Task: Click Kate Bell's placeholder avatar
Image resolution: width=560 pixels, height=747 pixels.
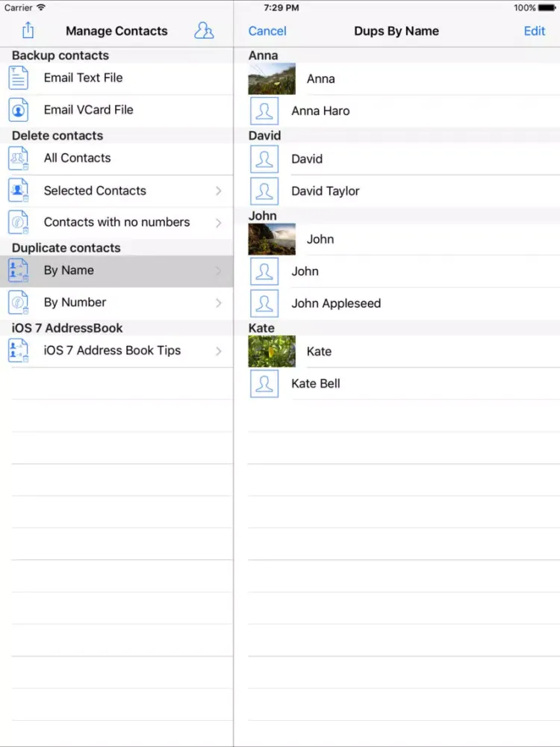Action: click(264, 383)
